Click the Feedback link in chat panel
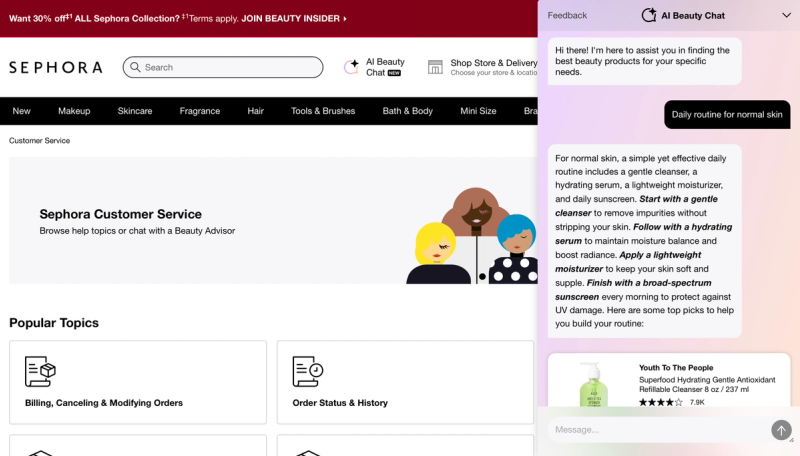800x456 pixels. [567, 15]
